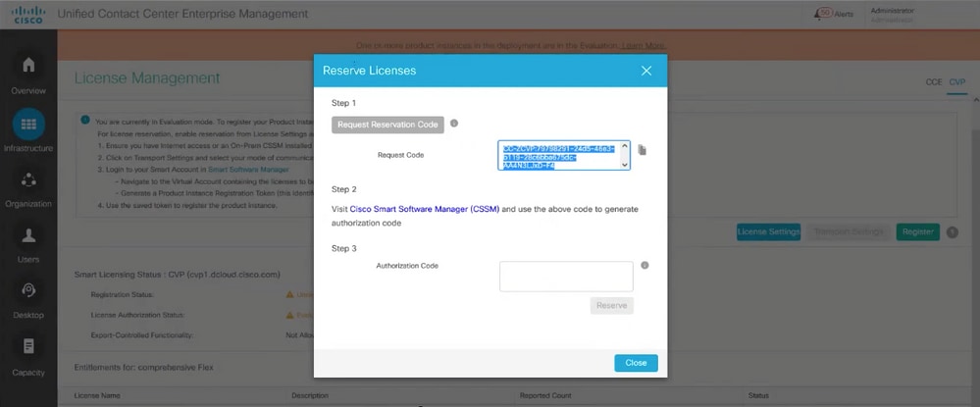Click info icon beside Authorization Code

click(x=645, y=265)
